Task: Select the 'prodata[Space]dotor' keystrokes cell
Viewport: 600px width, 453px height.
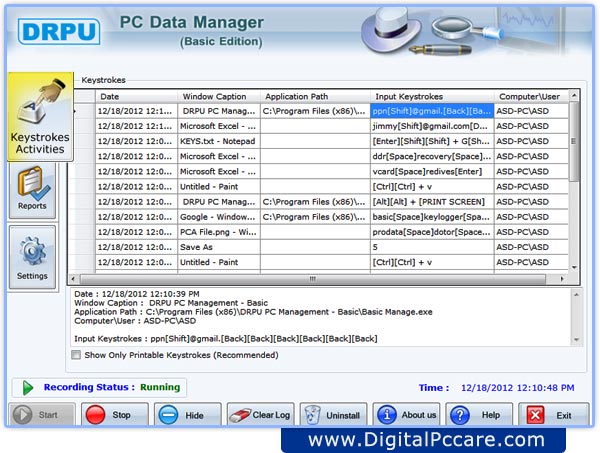Action: coord(432,232)
